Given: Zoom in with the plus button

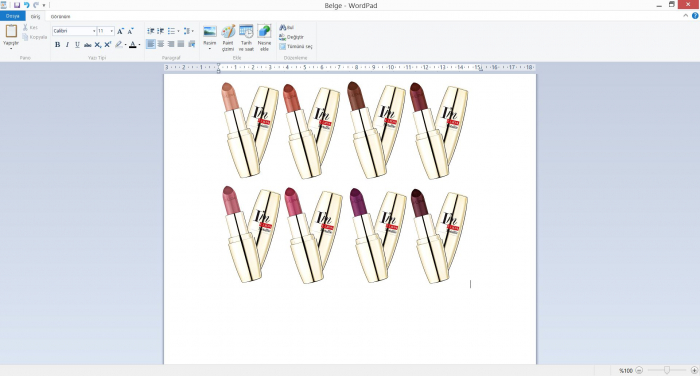Looking at the screenshot, I should [694, 370].
